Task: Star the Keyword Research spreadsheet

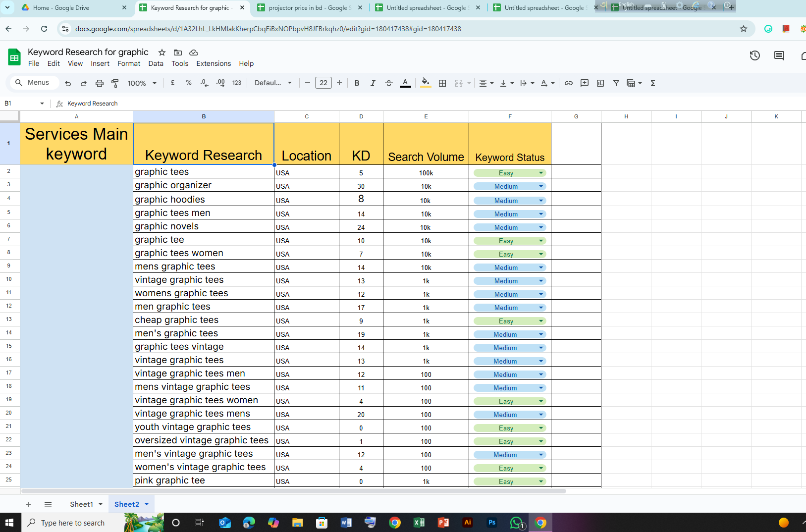Action: [161, 52]
